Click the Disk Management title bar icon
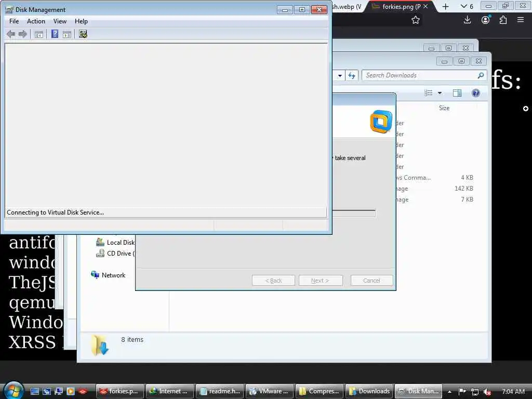This screenshot has width=532, height=399. [x=9, y=9]
